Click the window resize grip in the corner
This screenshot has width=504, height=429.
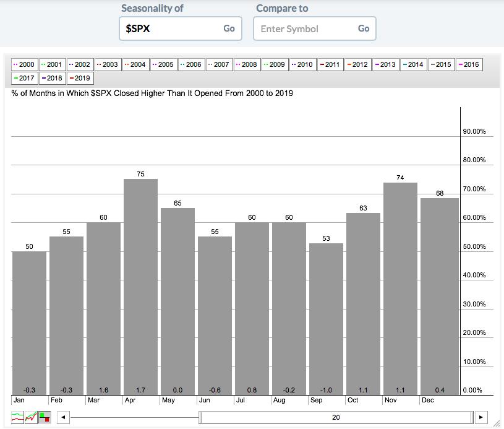tap(497, 423)
